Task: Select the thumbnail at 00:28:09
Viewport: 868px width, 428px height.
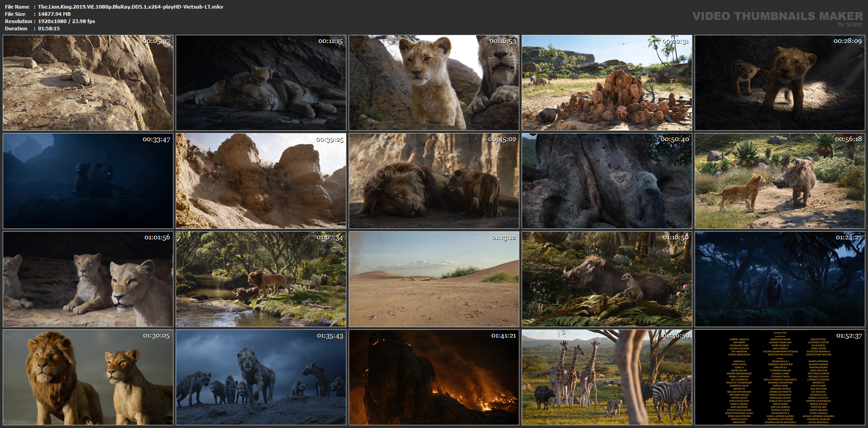Action: 780,83
